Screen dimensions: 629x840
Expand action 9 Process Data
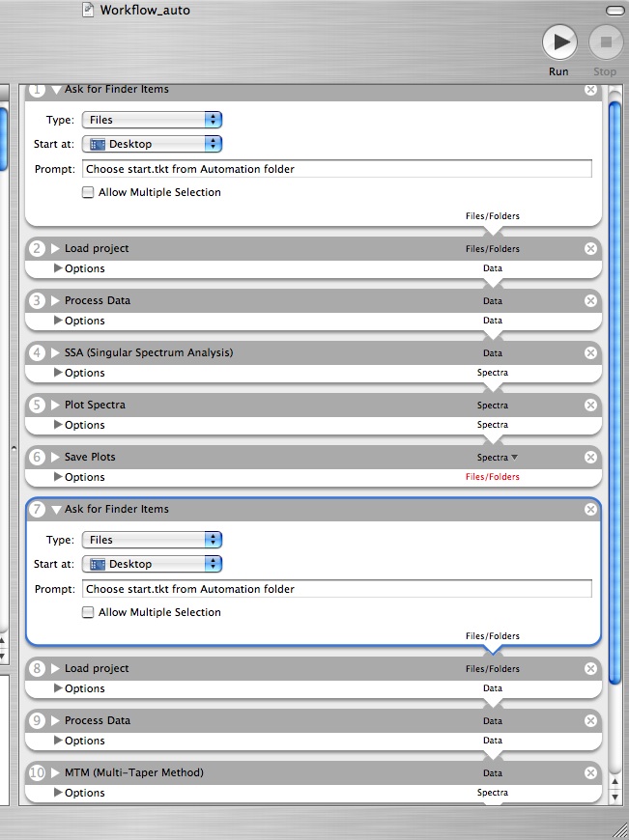[x=55, y=720]
